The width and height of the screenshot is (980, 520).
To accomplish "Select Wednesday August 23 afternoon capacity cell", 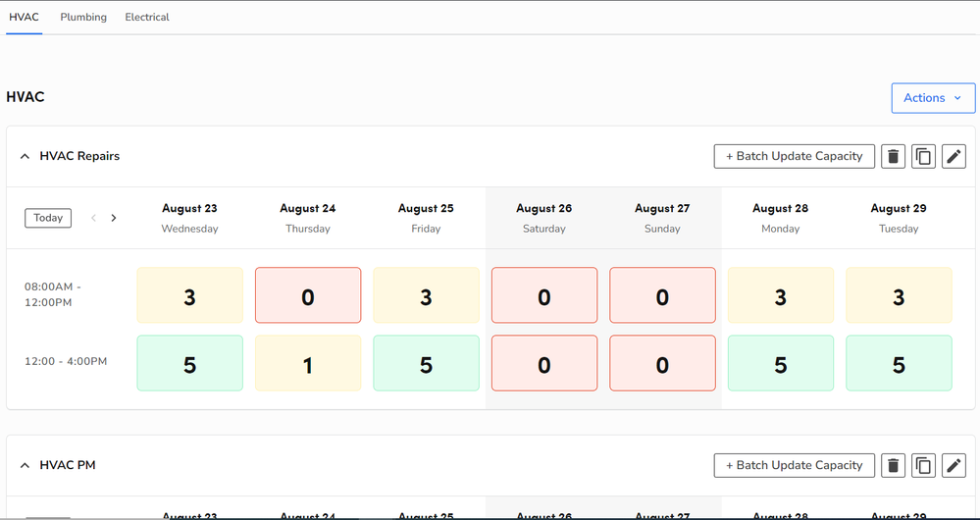I will [x=189, y=363].
